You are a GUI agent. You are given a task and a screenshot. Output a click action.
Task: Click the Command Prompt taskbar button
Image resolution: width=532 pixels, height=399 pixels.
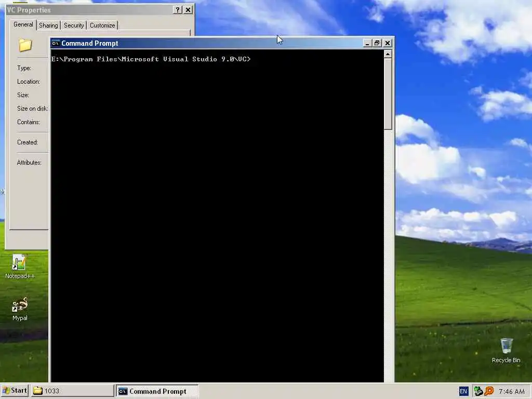(157, 391)
